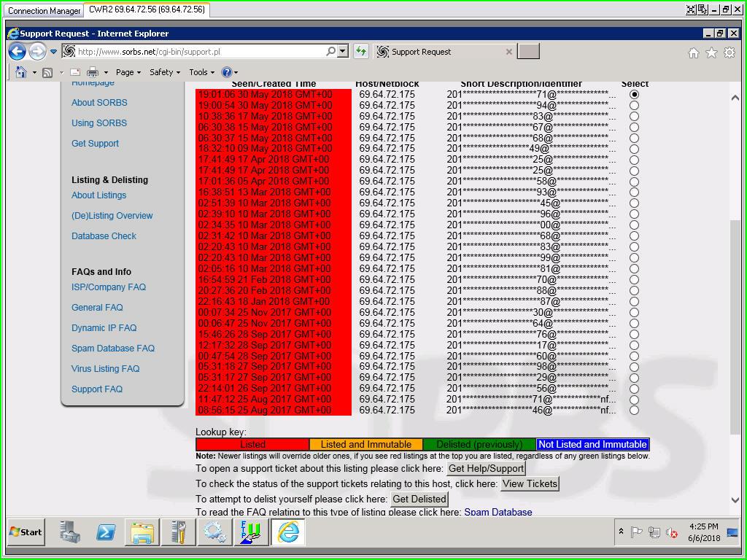Image resolution: width=747 pixels, height=560 pixels.
Task: Click the gears icon on the taskbar
Action: (x=215, y=532)
